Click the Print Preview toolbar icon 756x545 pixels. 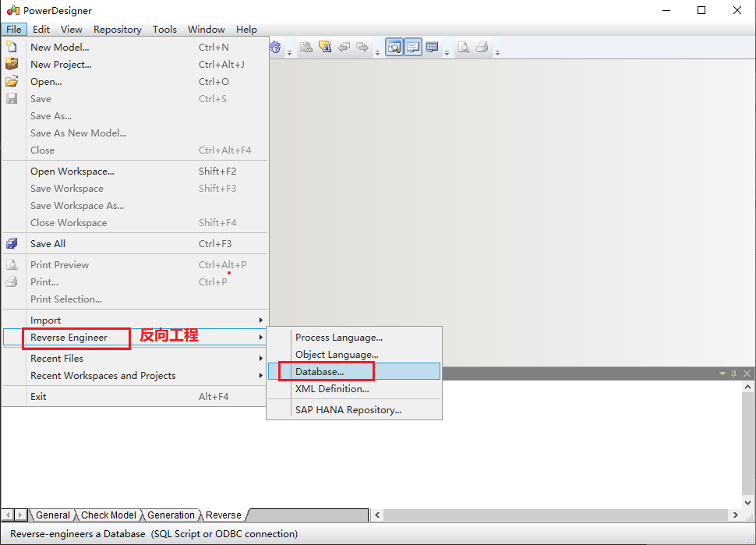click(464, 47)
